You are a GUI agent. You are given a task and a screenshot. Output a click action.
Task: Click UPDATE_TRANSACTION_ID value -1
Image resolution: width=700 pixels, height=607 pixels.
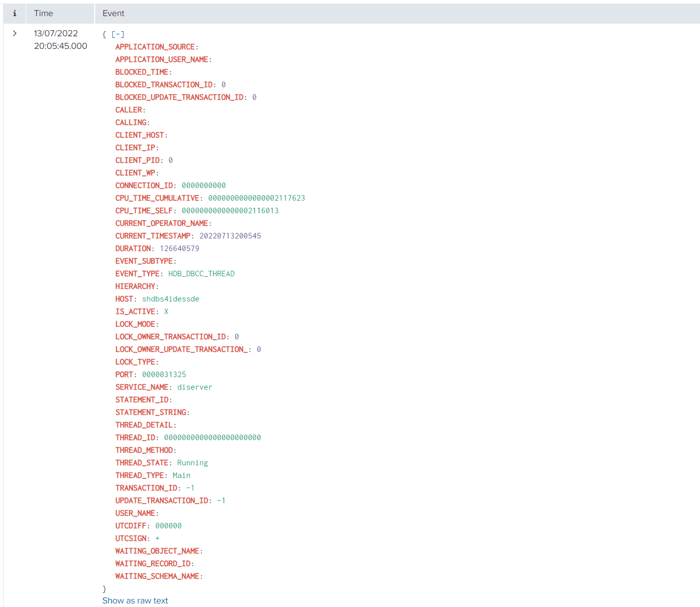221,501
